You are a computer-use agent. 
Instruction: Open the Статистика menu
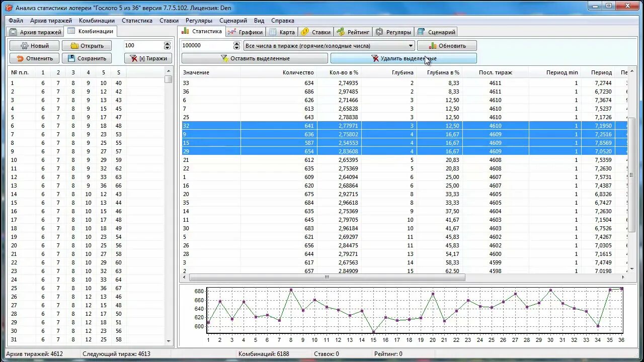[137, 21]
